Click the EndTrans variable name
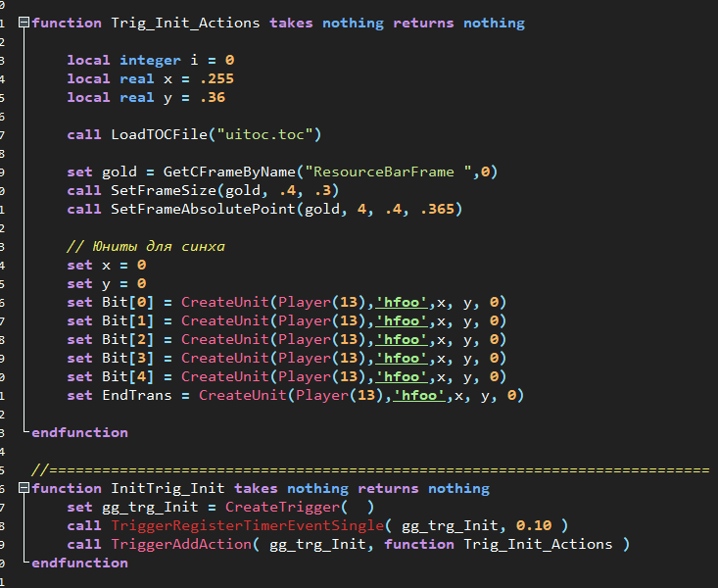Image resolution: width=718 pixels, height=588 pixels. coord(137,396)
